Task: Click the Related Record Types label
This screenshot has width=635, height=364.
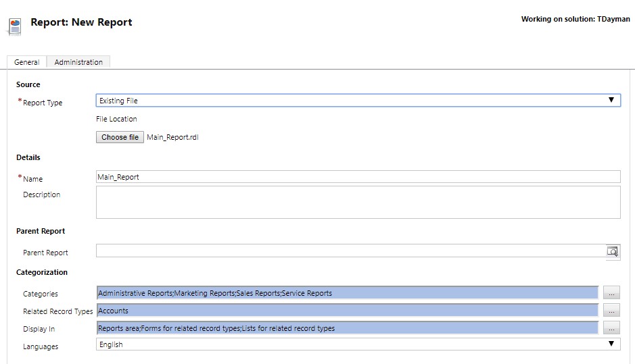Action: [58, 311]
